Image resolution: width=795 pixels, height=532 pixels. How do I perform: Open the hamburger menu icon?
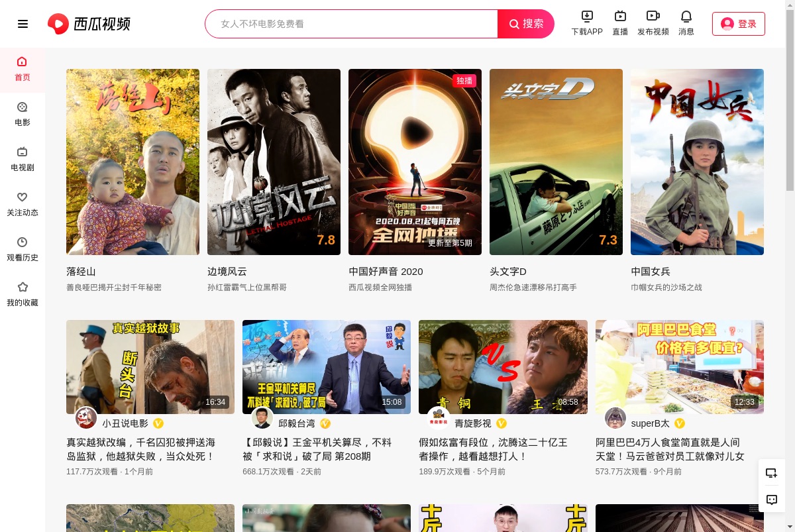pyautogui.click(x=23, y=24)
